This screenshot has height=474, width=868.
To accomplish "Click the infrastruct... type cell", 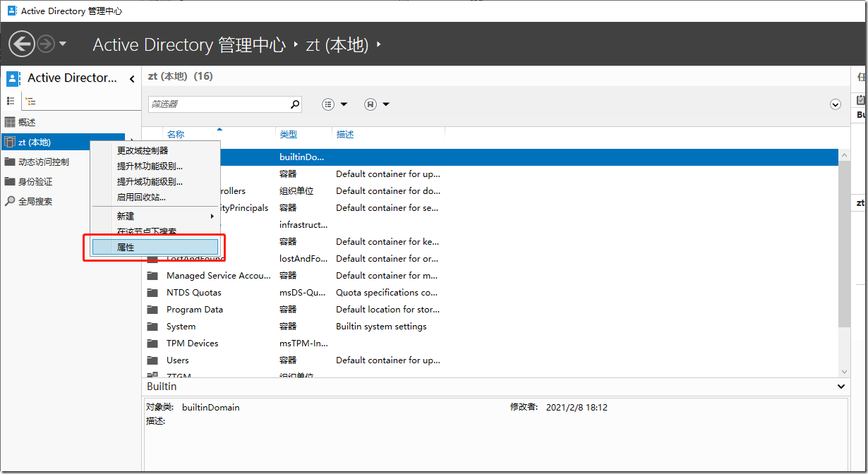I will [303, 225].
